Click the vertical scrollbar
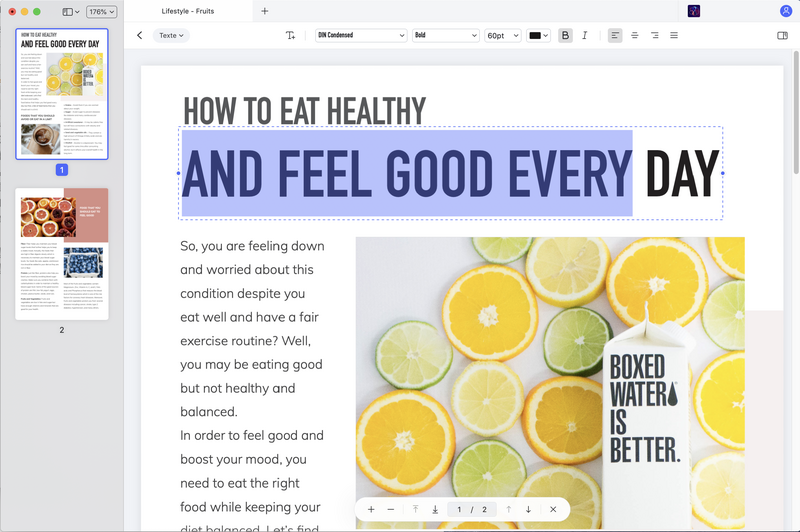Image resolution: width=800 pixels, height=532 pixels. pos(795,112)
